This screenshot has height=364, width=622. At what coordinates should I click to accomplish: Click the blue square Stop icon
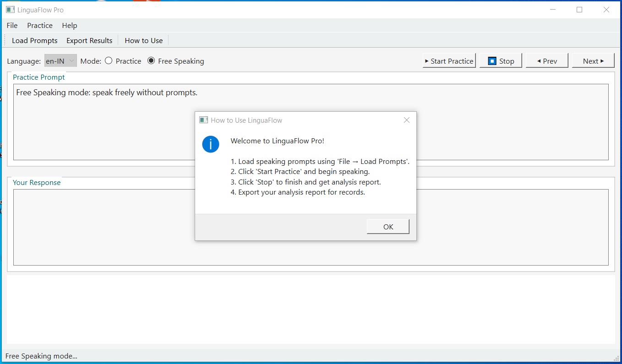pos(492,60)
